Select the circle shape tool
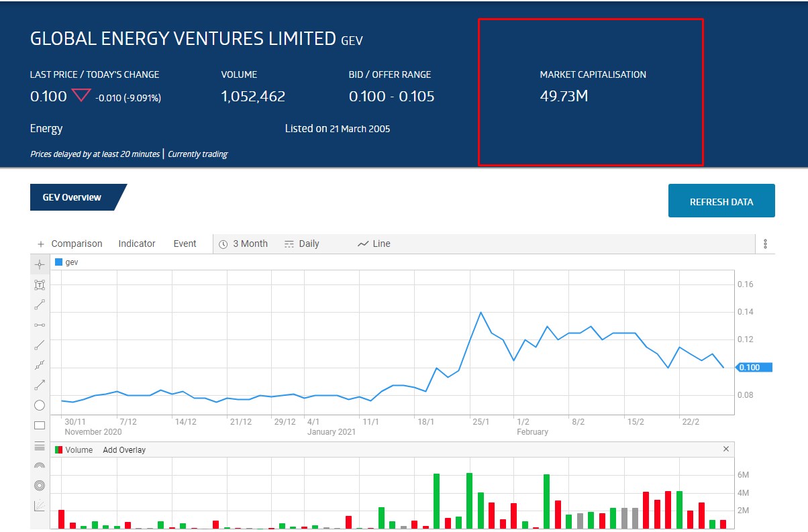The width and height of the screenshot is (808, 532). (40, 405)
